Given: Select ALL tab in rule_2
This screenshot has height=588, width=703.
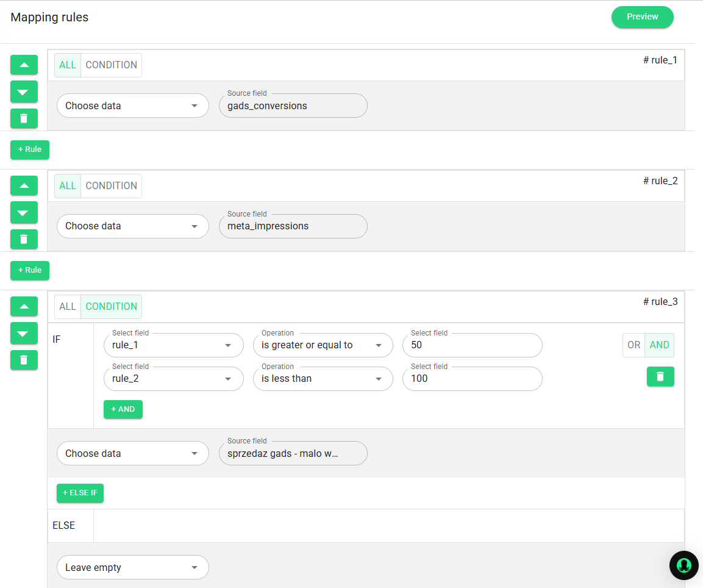Looking at the screenshot, I should click(x=68, y=186).
